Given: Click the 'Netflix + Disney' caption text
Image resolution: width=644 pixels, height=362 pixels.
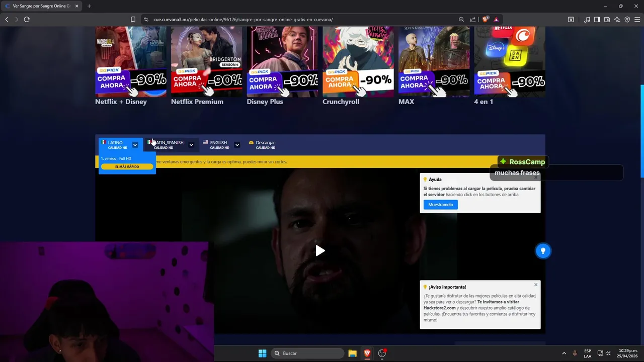Looking at the screenshot, I should (x=121, y=102).
